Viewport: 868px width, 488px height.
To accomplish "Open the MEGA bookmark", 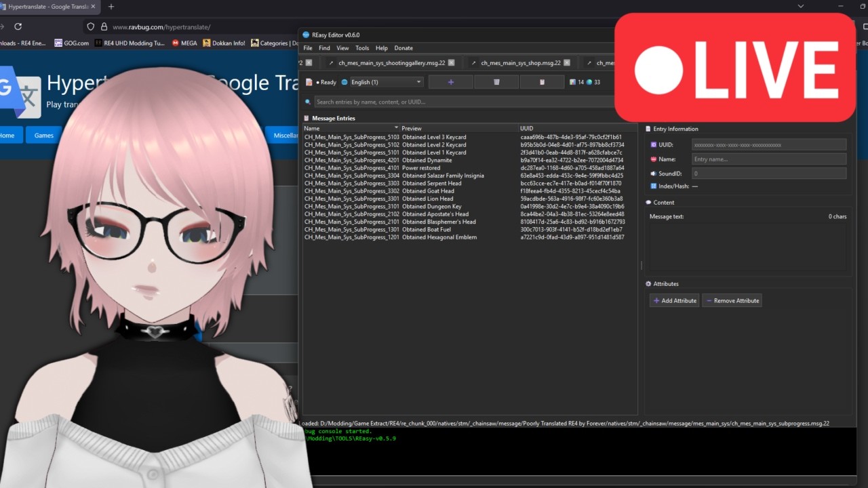I will point(184,43).
